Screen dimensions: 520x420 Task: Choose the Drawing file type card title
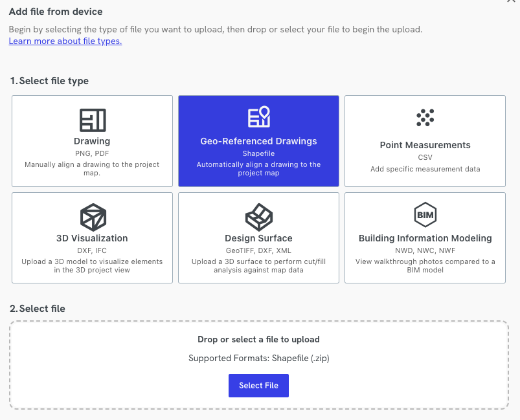[92, 141]
